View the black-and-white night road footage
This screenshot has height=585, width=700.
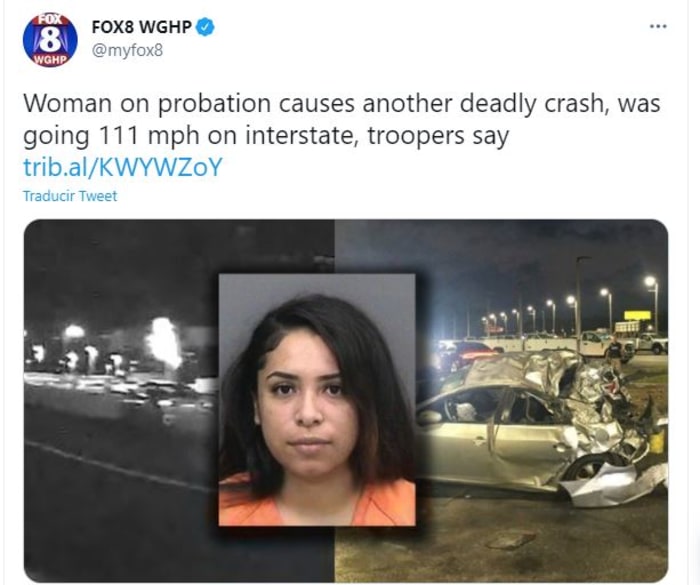point(121,401)
